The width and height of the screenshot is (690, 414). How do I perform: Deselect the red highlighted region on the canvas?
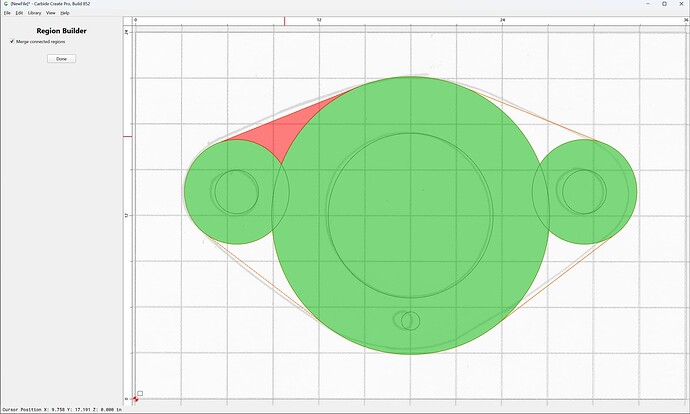[x=286, y=128]
